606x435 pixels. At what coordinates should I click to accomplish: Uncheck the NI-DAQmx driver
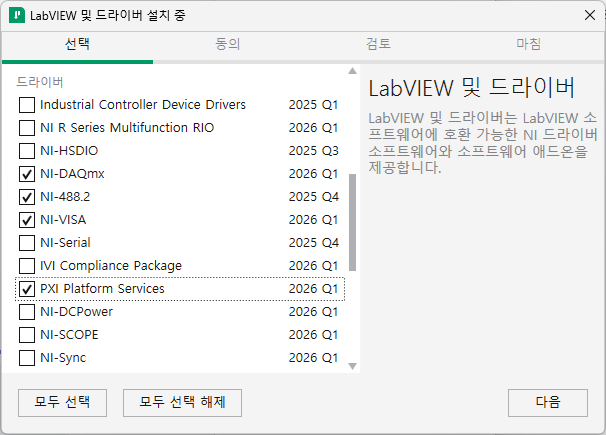coord(27,174)
